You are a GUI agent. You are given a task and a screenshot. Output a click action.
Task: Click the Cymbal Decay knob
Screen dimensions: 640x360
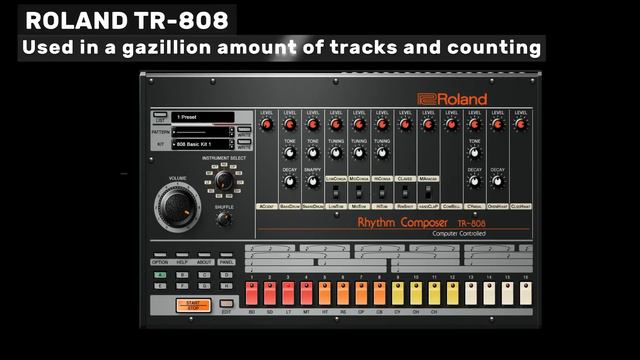(x=474, y=181)
